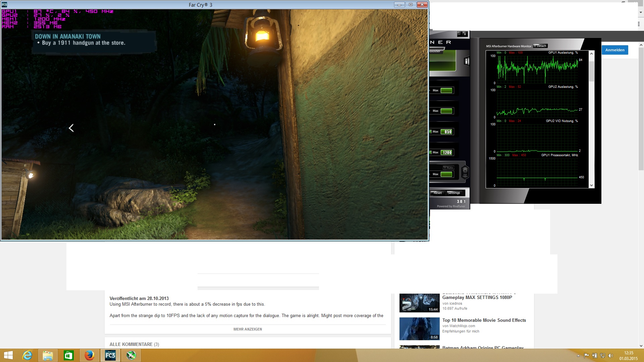
Task: Open the MSI Afterburner taskbar icon
Action: click(x=131, y=355)
